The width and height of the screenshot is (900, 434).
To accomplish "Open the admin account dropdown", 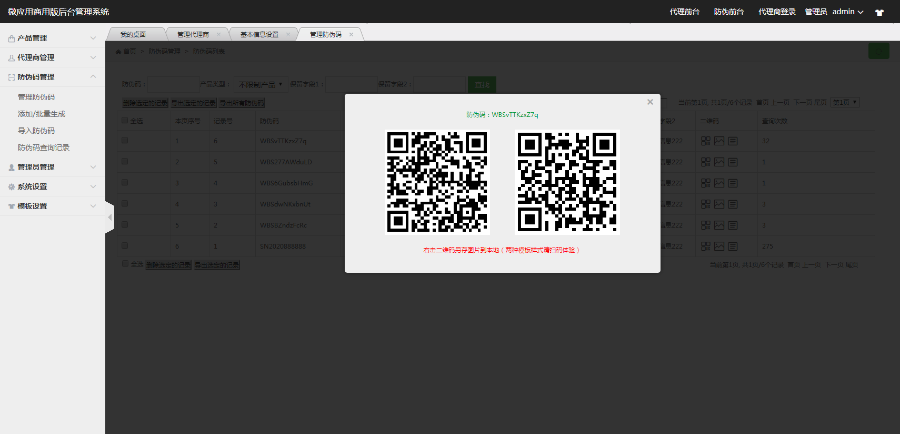I will (x=848, y=12).
